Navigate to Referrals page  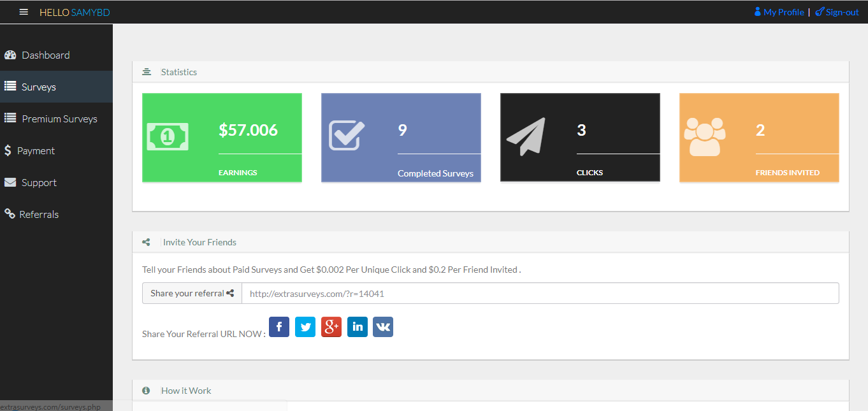[x=39, y=215]
